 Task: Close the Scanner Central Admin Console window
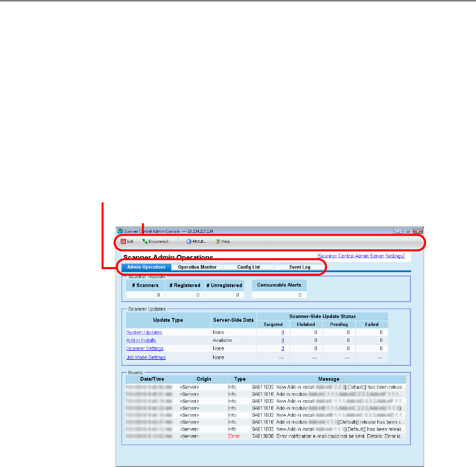(x=418, y=231)
